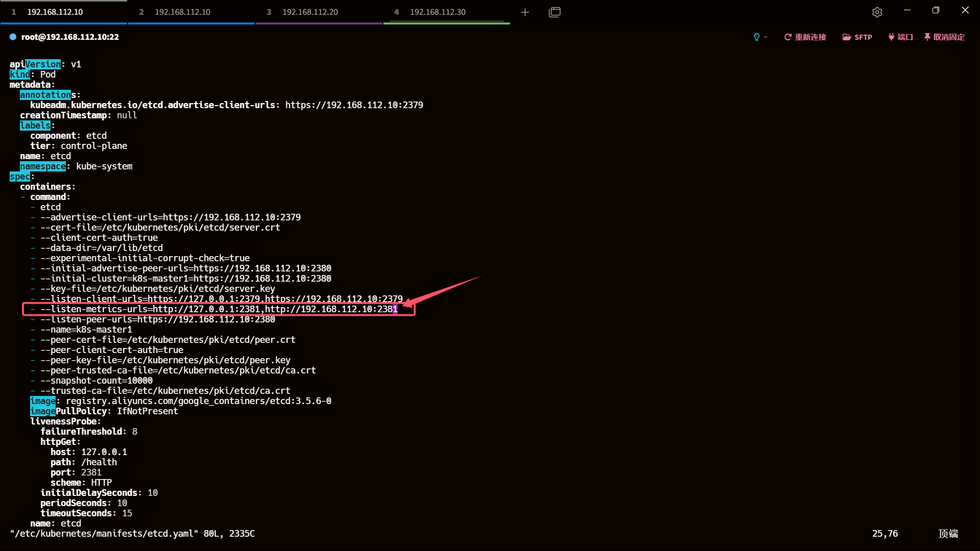Viewport: 980px width, 551px height.
Task: Open the settings gear icon
Action: (877, 12)
